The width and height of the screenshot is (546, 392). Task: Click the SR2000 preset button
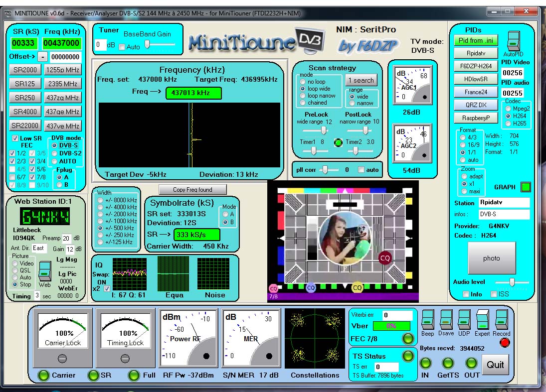(25, 70)
